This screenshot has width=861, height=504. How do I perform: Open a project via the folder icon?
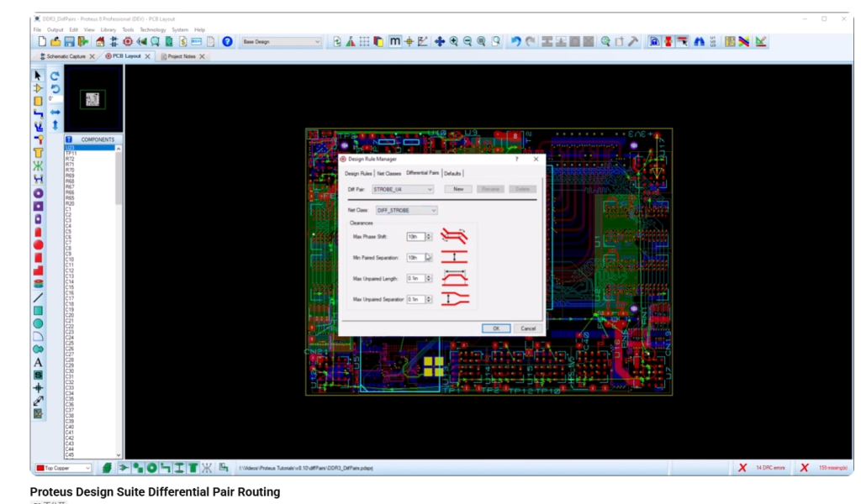click(x=55, y=42)
